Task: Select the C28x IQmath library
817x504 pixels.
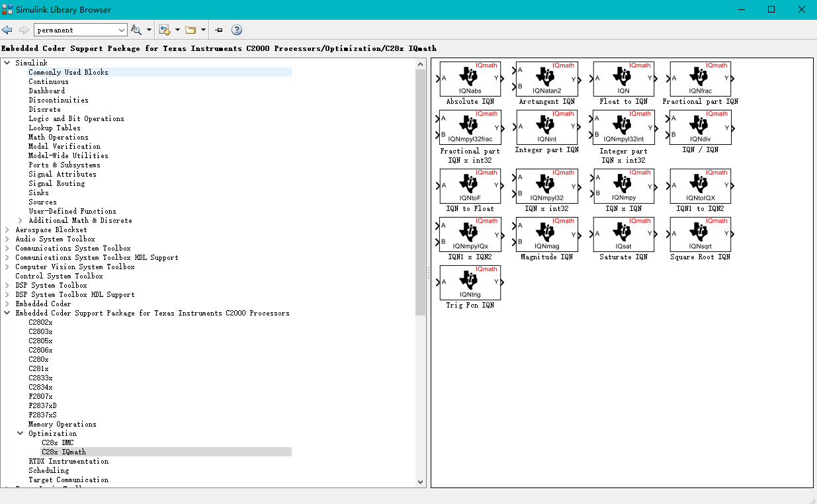Action: (x=64, y=452)
